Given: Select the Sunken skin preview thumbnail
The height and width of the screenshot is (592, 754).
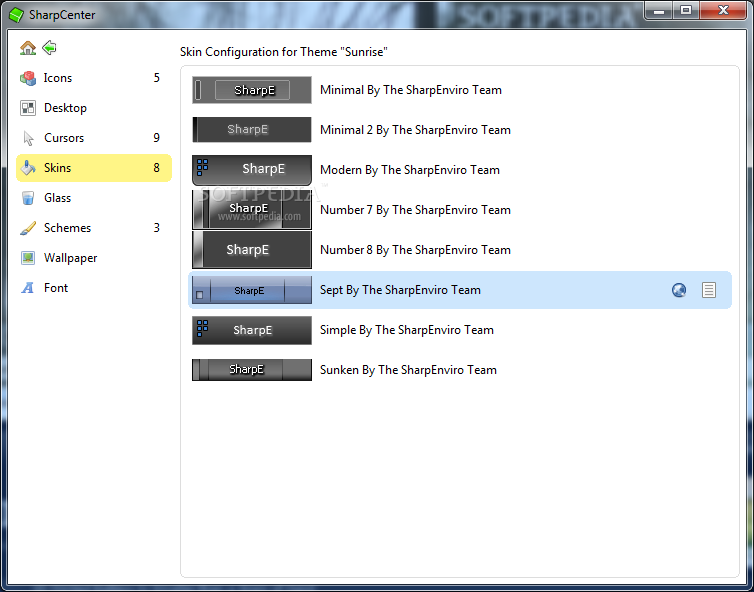Looking at the screenshot, I should point(251,370).
